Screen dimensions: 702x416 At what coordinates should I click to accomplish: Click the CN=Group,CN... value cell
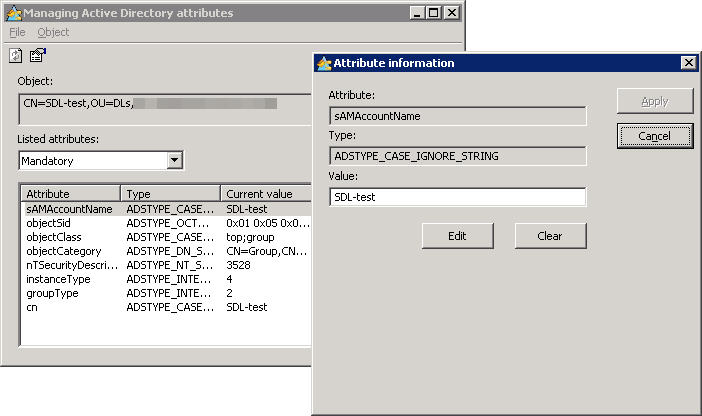267,251
